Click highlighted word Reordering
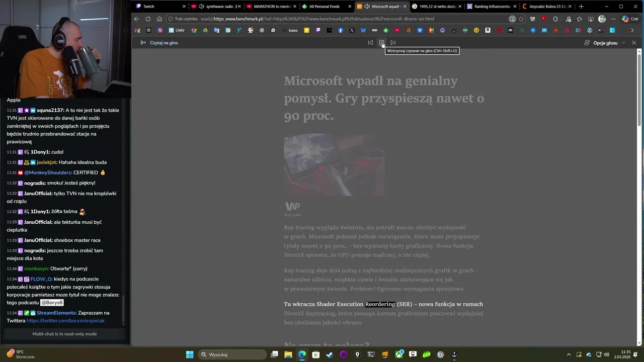The width and height of the screenshot is (644, 362). 380,304
